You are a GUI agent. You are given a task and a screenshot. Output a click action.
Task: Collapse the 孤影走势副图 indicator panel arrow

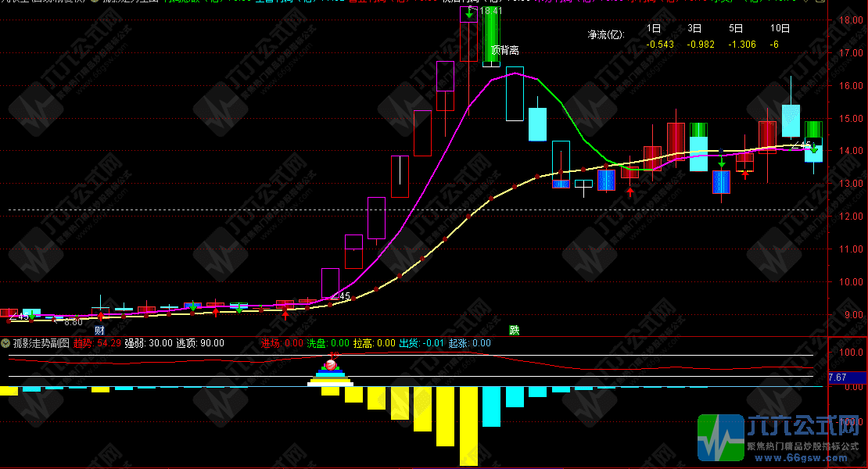6,342
